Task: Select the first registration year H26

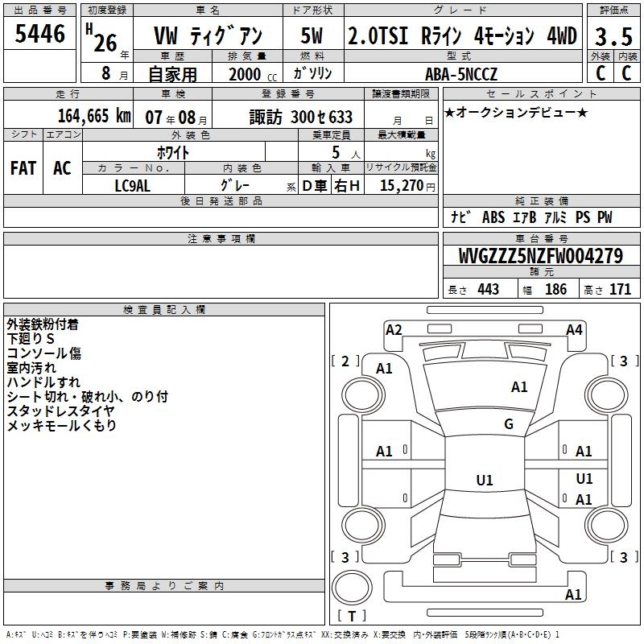Action: (x=102, y=38)
